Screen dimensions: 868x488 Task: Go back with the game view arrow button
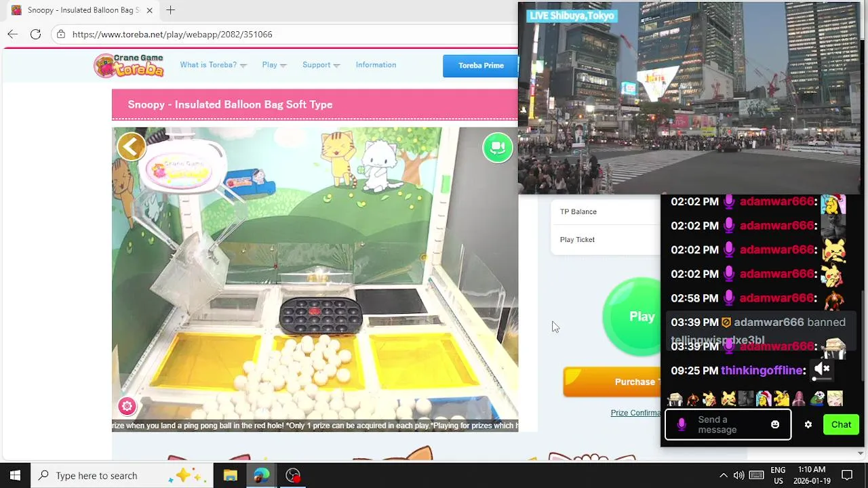(x=132, y=146)
